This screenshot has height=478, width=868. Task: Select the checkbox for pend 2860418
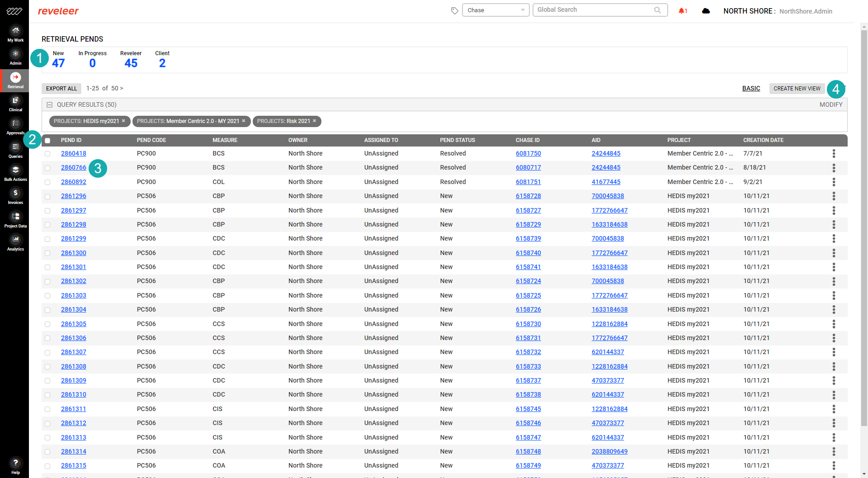pyautogui.click(x=47, y=154)
